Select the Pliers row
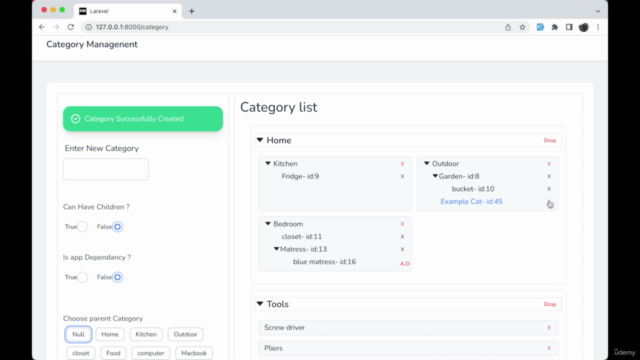640x360 pixels. (408, 348)
